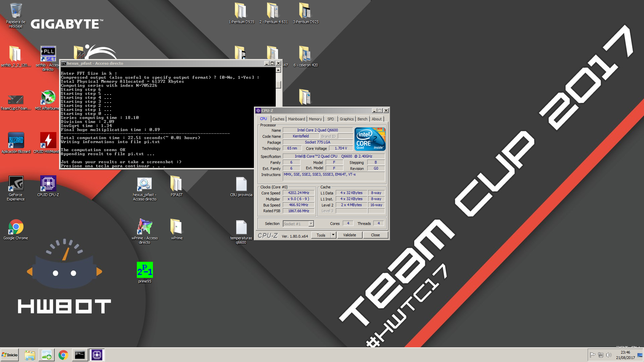Screen dimensions: 644x362
Task: Open the Papelera de reciclaje icon
Action: point(15,15)
